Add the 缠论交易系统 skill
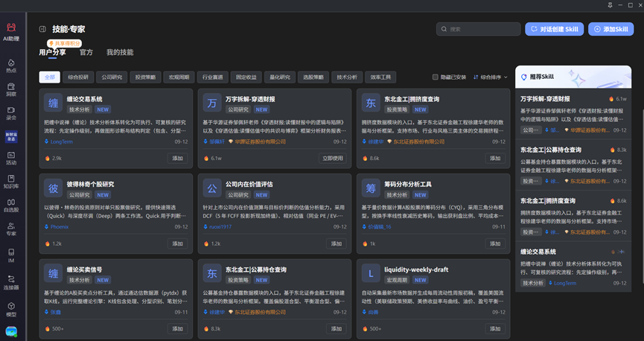 click(177, 158)
